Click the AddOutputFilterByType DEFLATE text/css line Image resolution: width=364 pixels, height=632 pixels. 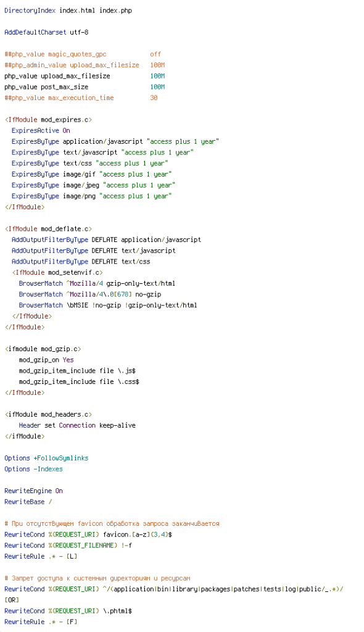pyautogui.click(x=81, y=262)
